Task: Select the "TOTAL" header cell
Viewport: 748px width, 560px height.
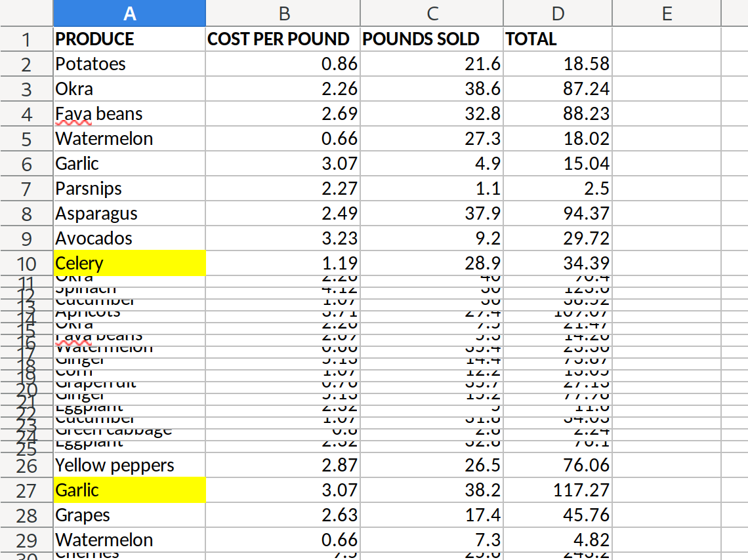Action: (557, 39)
